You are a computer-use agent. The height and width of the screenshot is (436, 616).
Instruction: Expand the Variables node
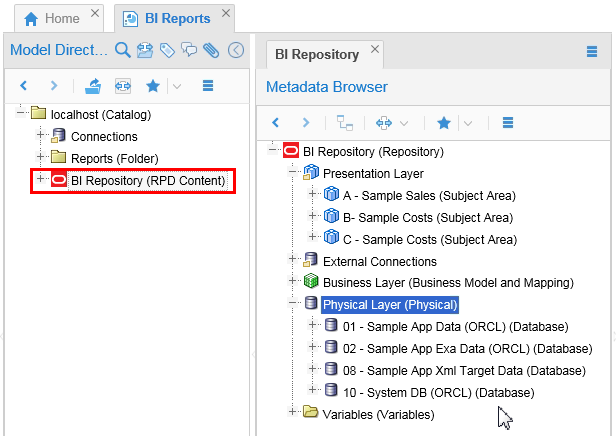(x=292, y=412)
